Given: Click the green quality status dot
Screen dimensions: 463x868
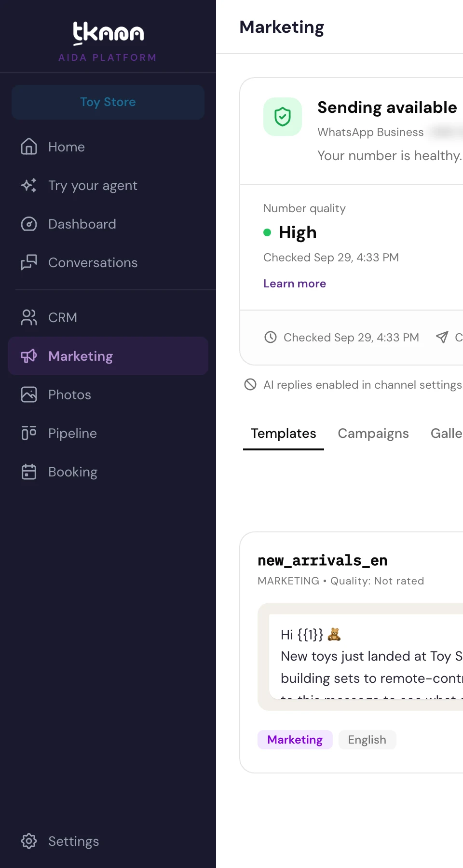Looking at the screenshot, I should click(267, 232).
